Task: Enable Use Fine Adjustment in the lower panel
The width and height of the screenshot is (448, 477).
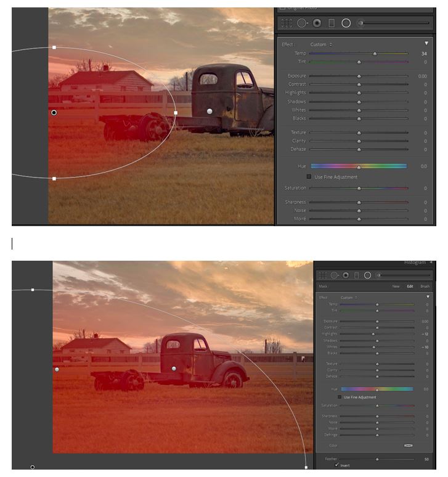Action: pos(340,397)
